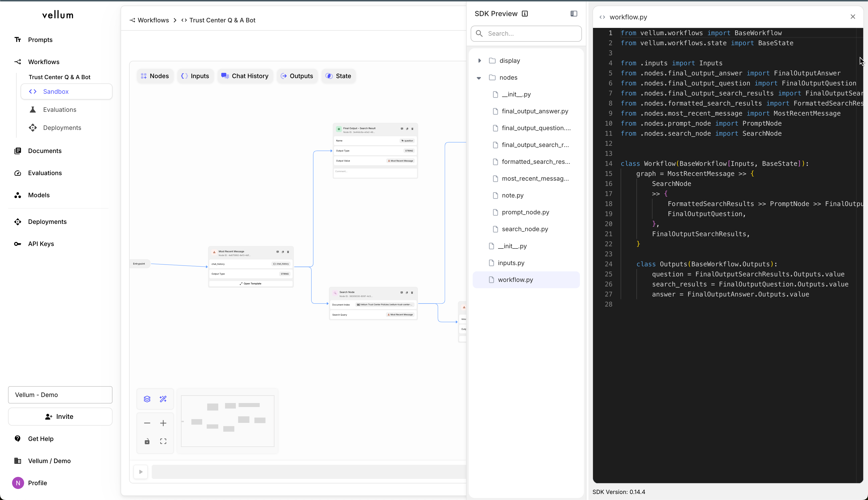
Task: Close the workflow.py code viewer
Action: [853, 17]
